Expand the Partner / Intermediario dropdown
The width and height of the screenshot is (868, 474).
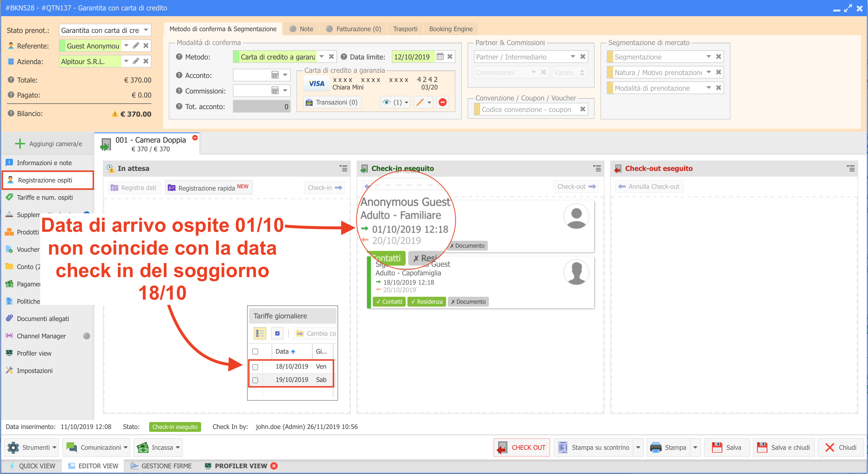[573, 57]
